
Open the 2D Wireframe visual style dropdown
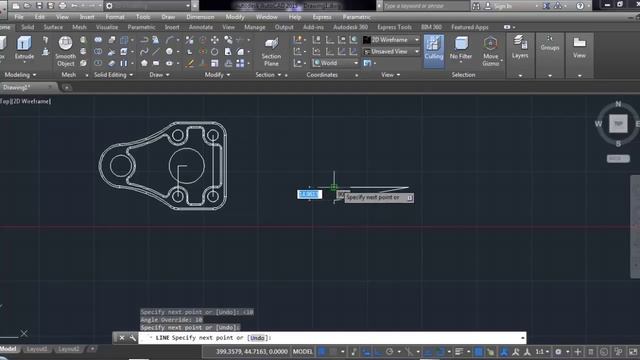coord(391,40)
